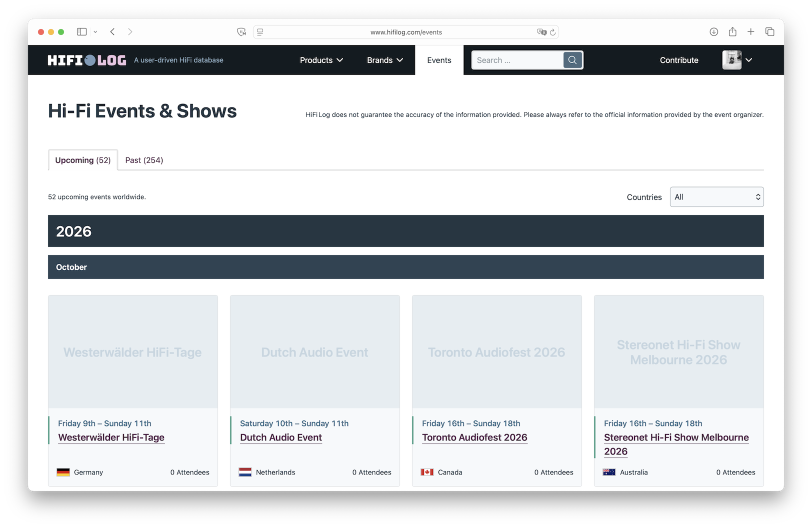Open the Stereonet Hi-Fi Show Melbourne 2026 link
This screenshot has height=528, width=812.
click(x=676, y=444)
